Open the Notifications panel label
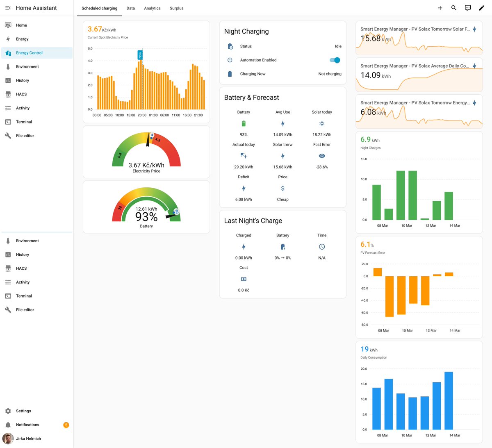The height and width of the screenshot is (448, 492). pos(27,425)
